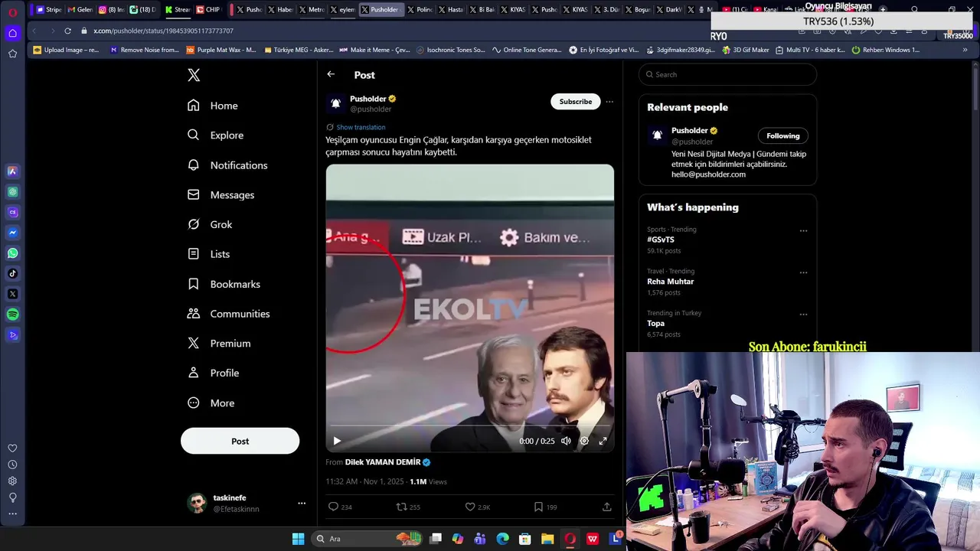Open the post's three-dot options menu
The image size is (980, 551).
[609, 102]
